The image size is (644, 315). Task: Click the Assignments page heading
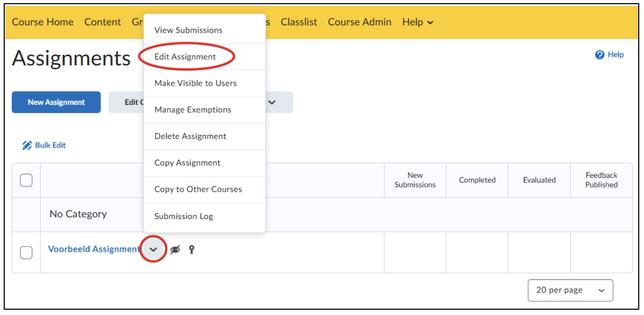pos(72,58)
